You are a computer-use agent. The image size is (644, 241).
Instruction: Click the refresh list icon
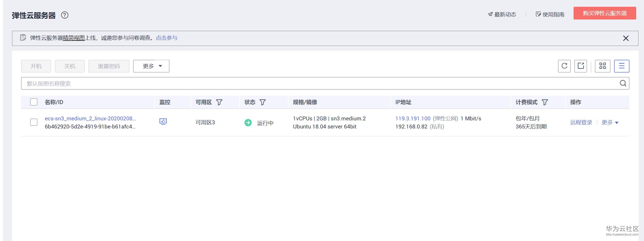[564, 66]
